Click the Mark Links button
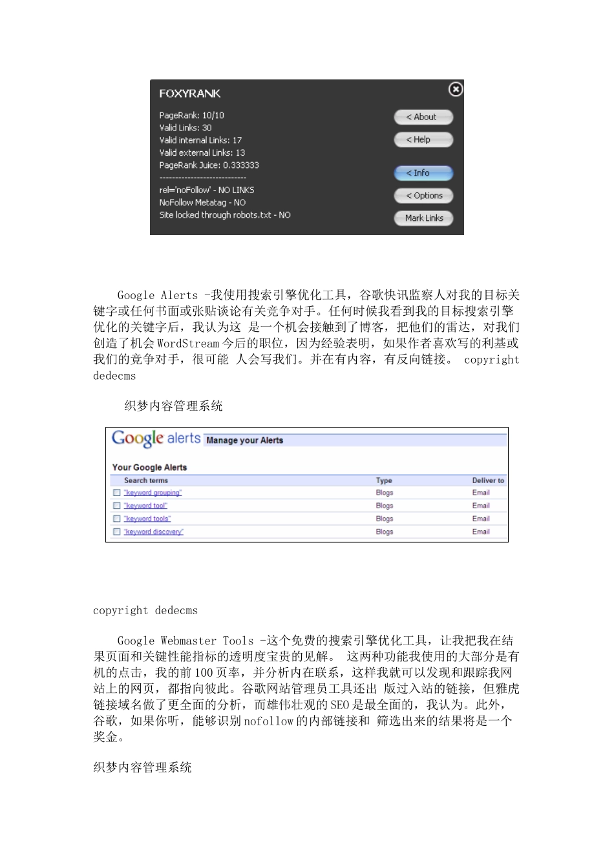This screenshot has height=868, width=614. [x=424, y=218]
